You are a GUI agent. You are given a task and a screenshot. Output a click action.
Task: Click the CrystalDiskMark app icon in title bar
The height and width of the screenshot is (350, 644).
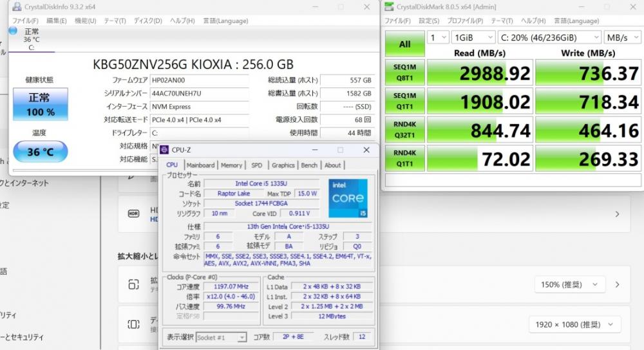point(388,7)
